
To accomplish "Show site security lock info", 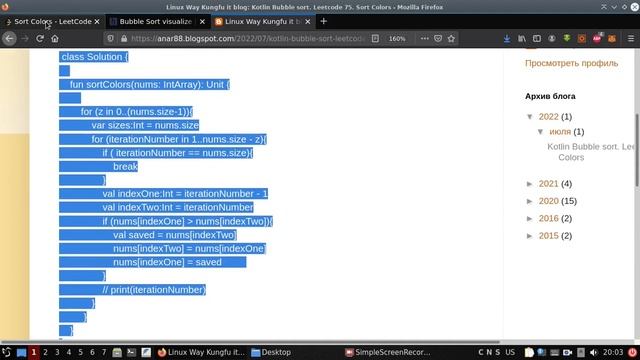I will pyautogui.click(x=124, y=38).
